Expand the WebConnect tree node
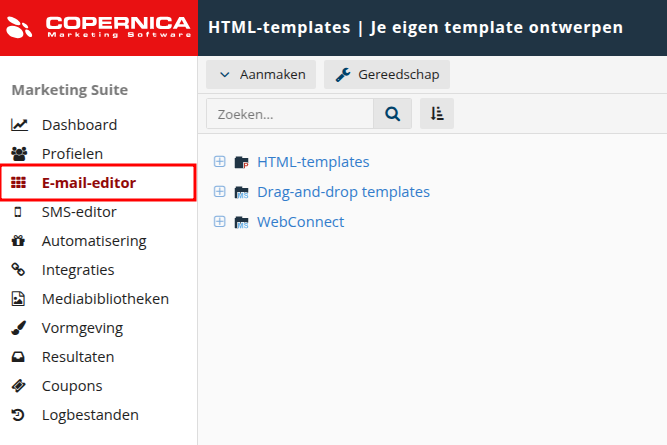667x445 pixels. coord(220,222)
